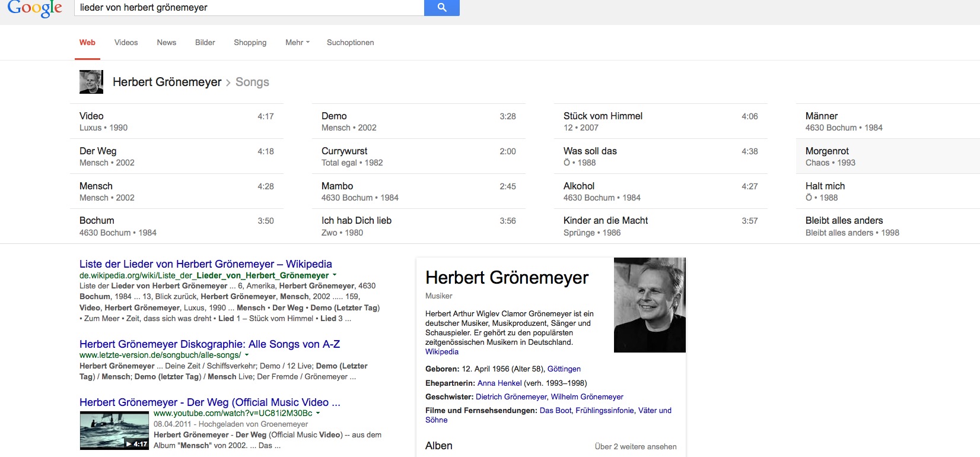Click the Alben section heading

[x=439, y=446]
